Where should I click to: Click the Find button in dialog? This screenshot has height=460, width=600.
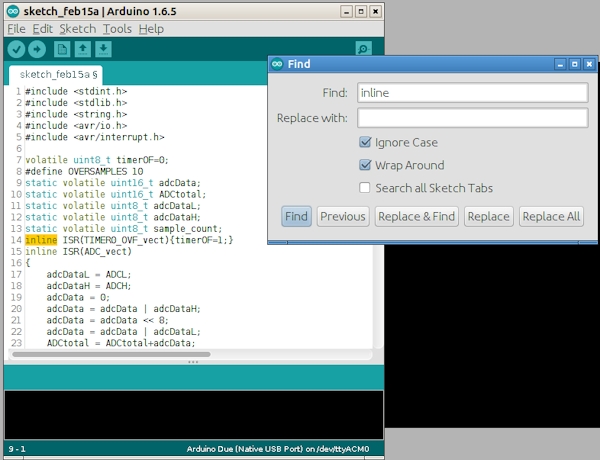297,217
